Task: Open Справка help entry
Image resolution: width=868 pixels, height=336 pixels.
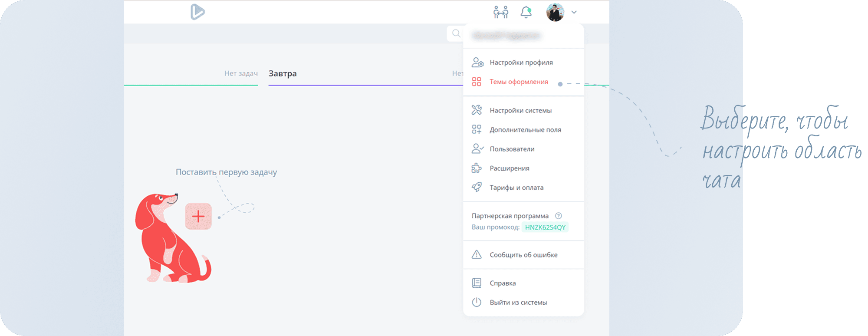Action: 503,283
